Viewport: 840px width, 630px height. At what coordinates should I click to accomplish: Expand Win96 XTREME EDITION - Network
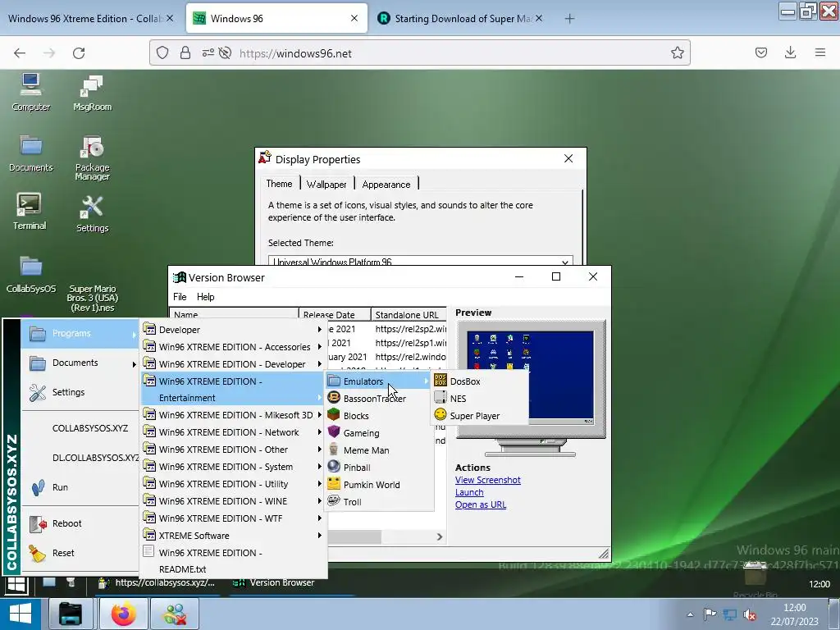(233, 431)
